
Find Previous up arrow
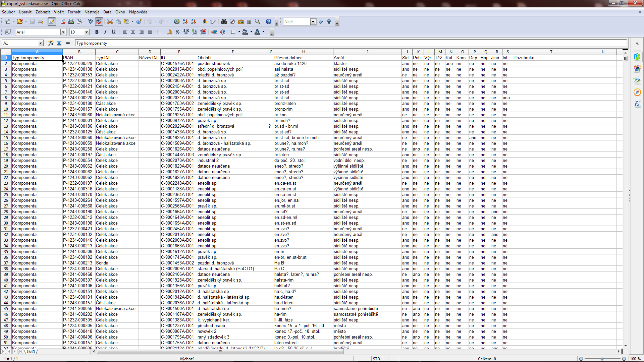pos(329,21)
